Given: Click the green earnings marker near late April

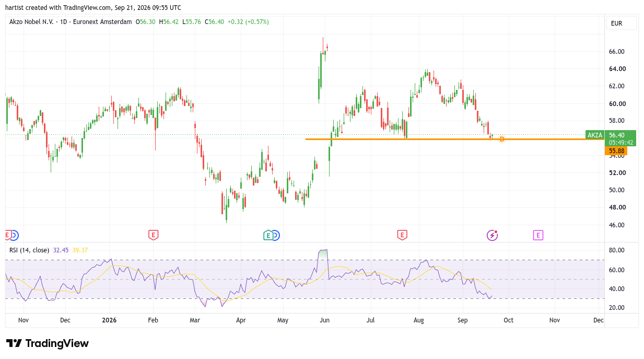Looking at the screenshot, I should click(x=268, y=235).
